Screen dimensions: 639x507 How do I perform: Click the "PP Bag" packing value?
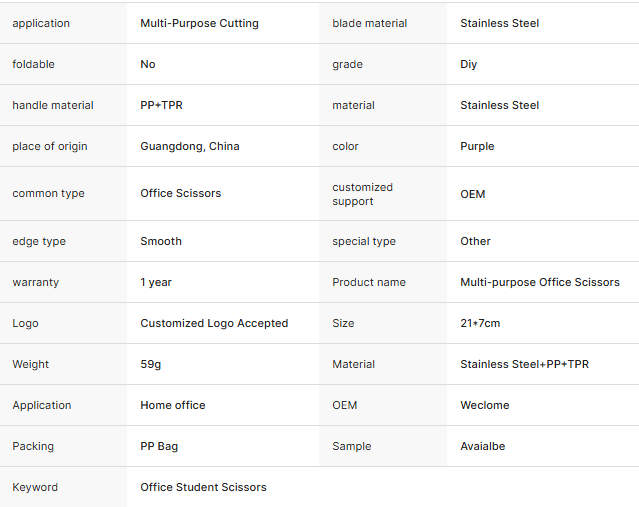point(159,446)
